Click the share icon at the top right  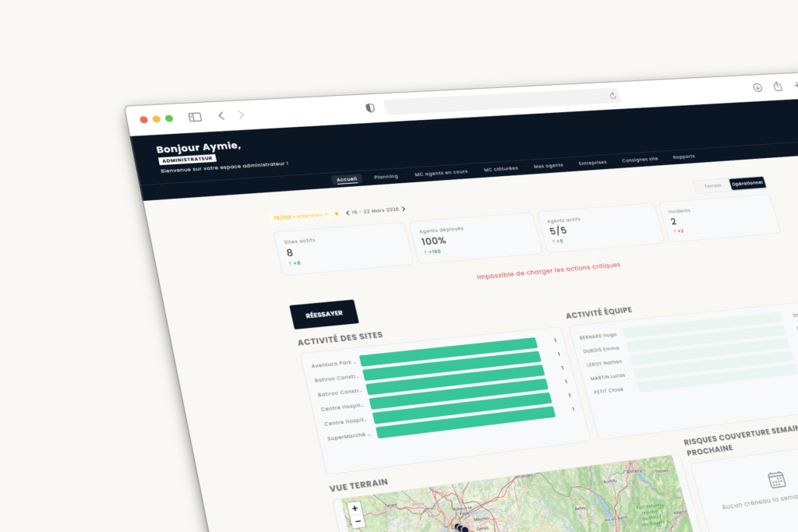[x=777, y=87]
